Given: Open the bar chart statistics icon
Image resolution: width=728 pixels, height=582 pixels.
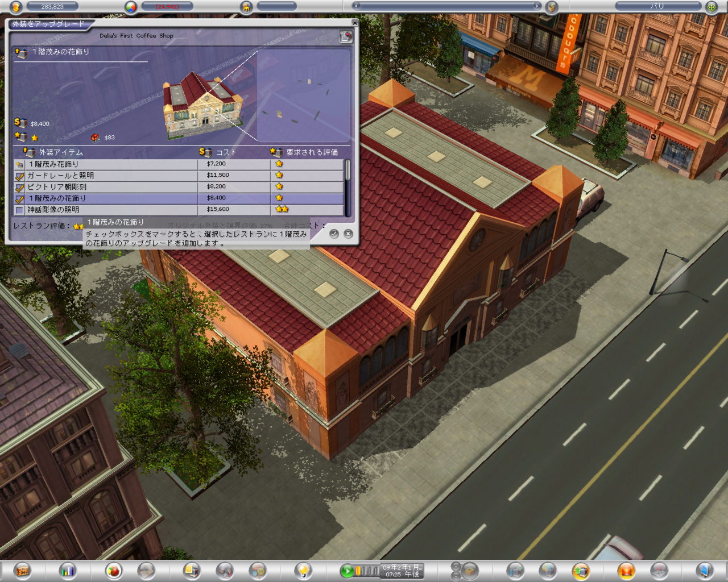Looking at the screenshot, I should click(67, 570).
